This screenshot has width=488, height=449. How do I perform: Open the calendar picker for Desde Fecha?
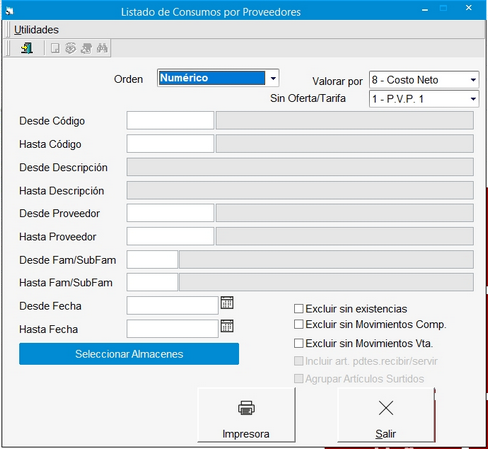coord(227,303)
